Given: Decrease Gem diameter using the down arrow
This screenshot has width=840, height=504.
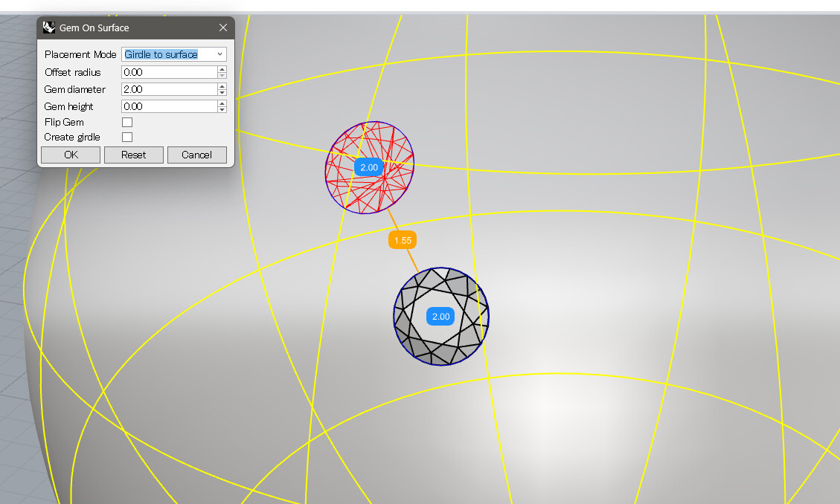Looking at the screenshot, I should click(x=222, y=92).
